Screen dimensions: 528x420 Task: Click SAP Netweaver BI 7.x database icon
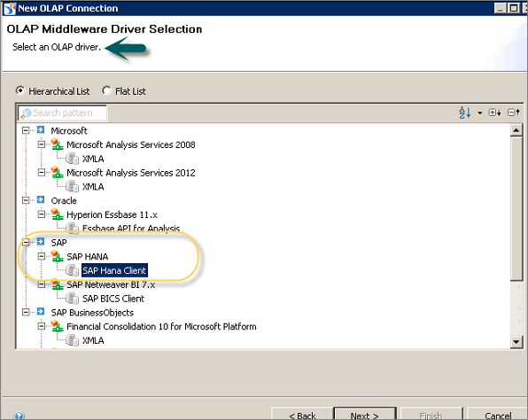click(x=57, y=284)
